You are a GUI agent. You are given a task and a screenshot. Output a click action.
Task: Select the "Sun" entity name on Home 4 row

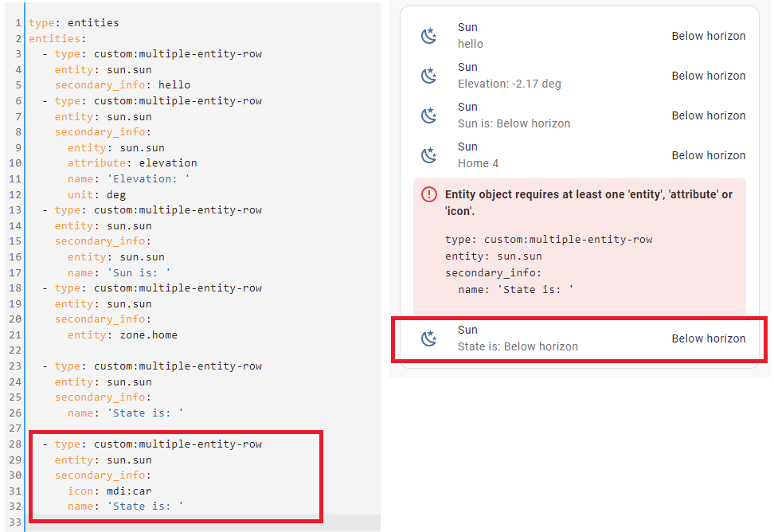tap(467, 146)
